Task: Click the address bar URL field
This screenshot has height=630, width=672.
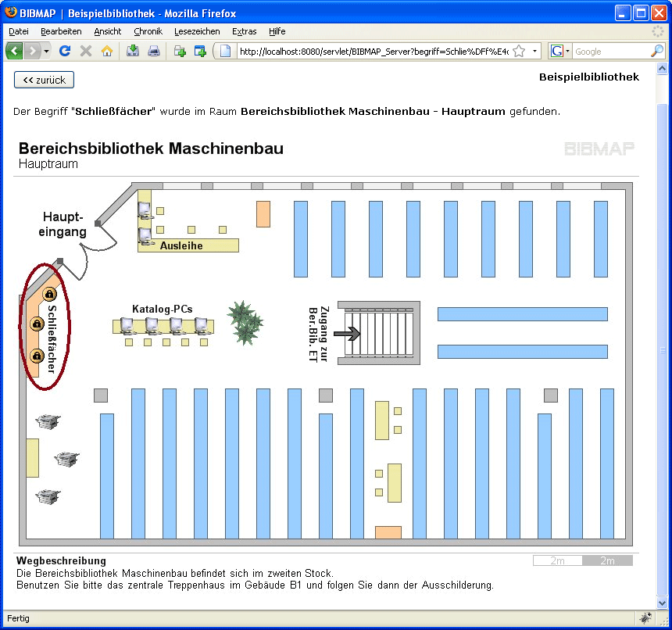Action: [374, 52]
